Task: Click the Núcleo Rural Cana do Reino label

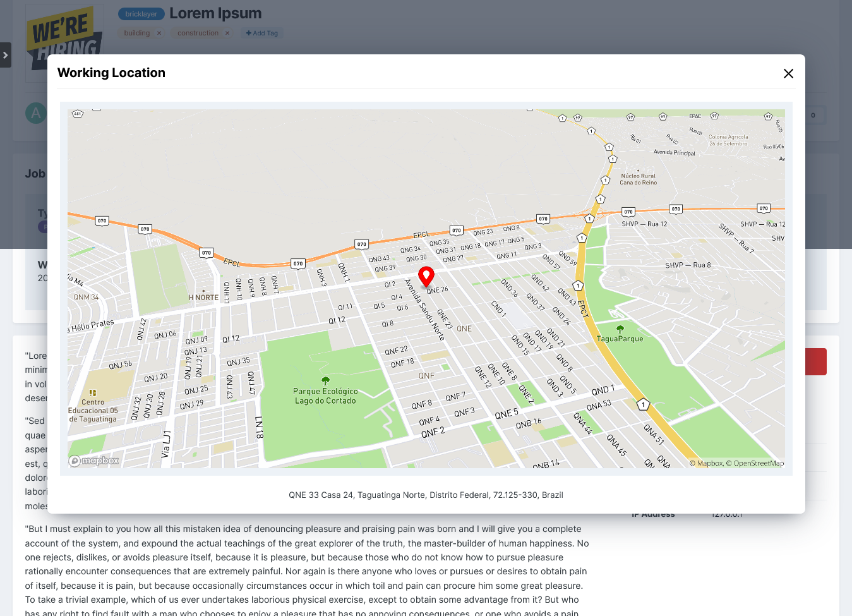Action: pyautogui.click(x=638, y=179)
